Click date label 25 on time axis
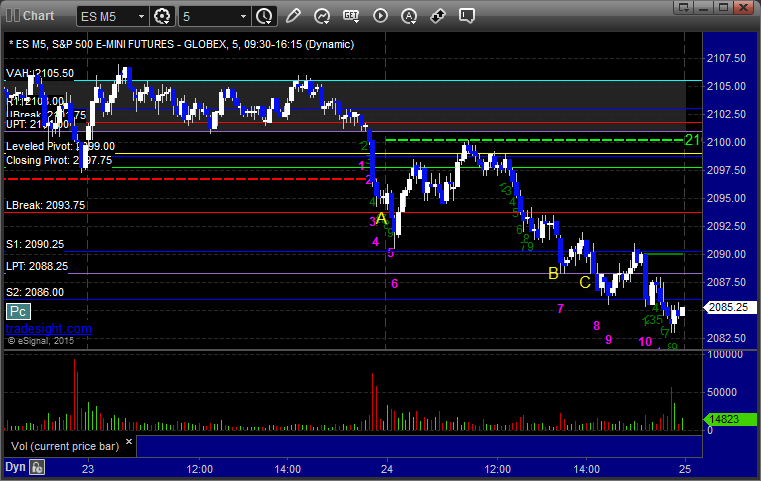Image resolution: width=761 pixels, height=481 pixels. [685, 469]
